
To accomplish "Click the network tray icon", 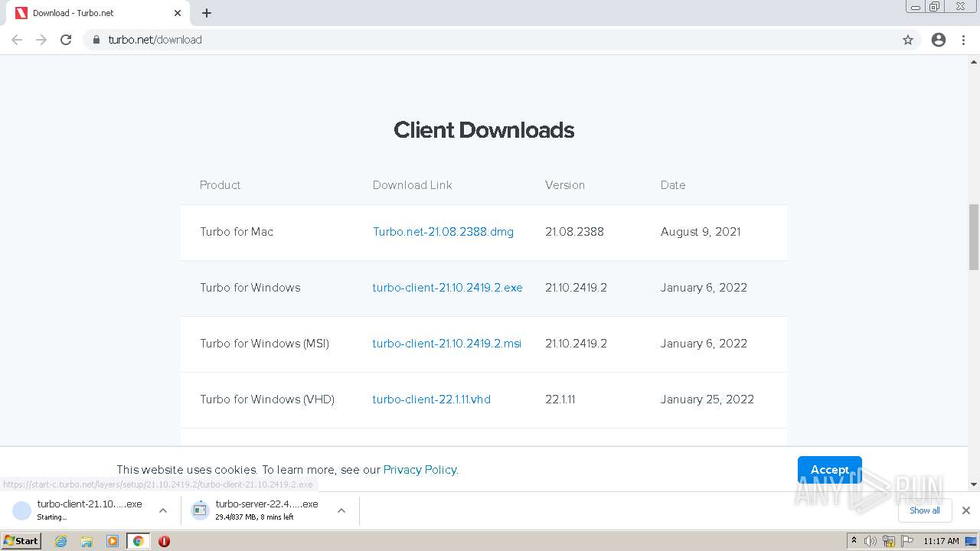I will [x=889, y=541].
